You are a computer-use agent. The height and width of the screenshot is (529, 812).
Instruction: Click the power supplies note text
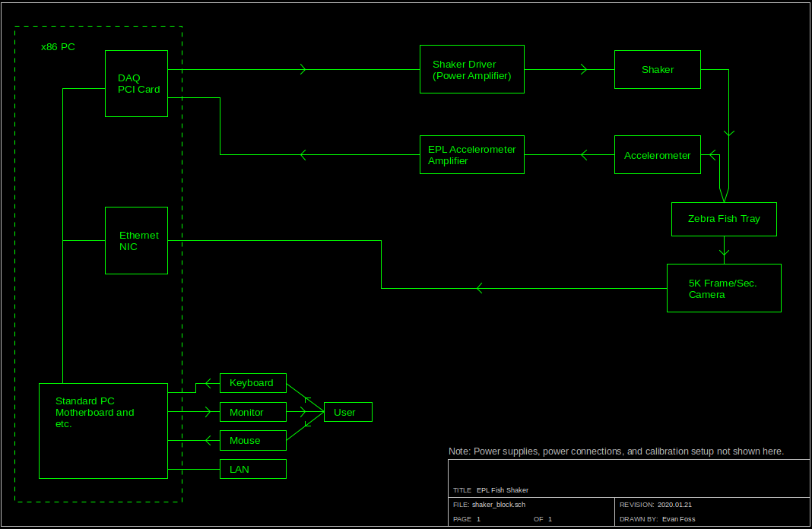pos(616,451)
